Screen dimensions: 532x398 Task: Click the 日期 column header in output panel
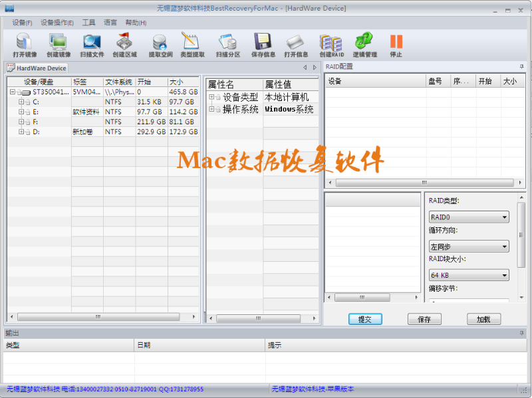tap(199, 345)
